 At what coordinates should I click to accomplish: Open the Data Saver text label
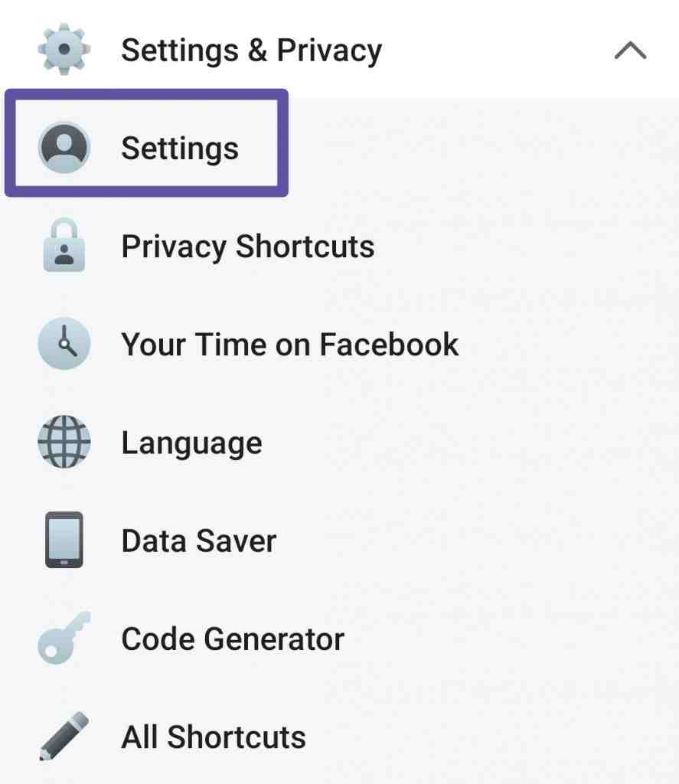click(199, 541)
